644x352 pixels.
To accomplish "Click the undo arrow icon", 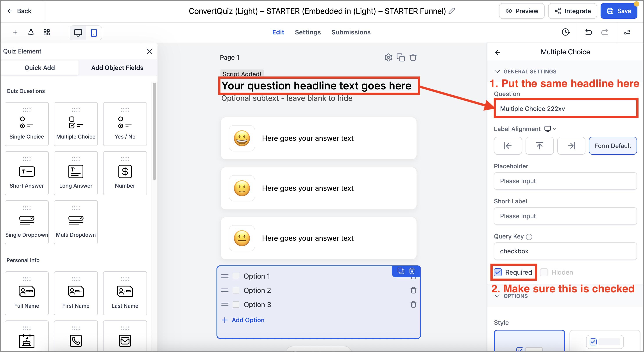I will pyautogui.click(x=589, y=32).
